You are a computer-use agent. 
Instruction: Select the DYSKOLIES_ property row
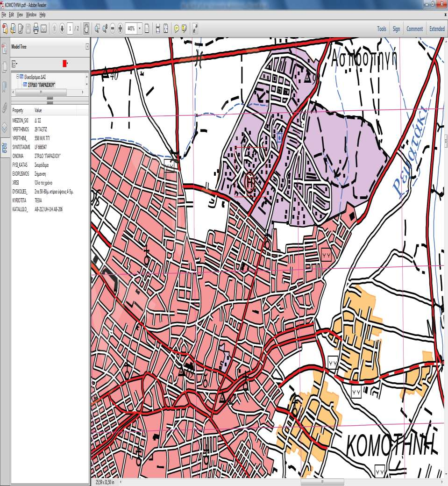[x=50, y=192]
